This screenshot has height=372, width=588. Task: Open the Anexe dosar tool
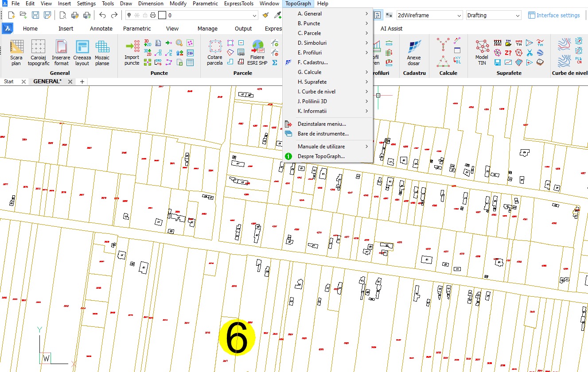click(413, 52)
